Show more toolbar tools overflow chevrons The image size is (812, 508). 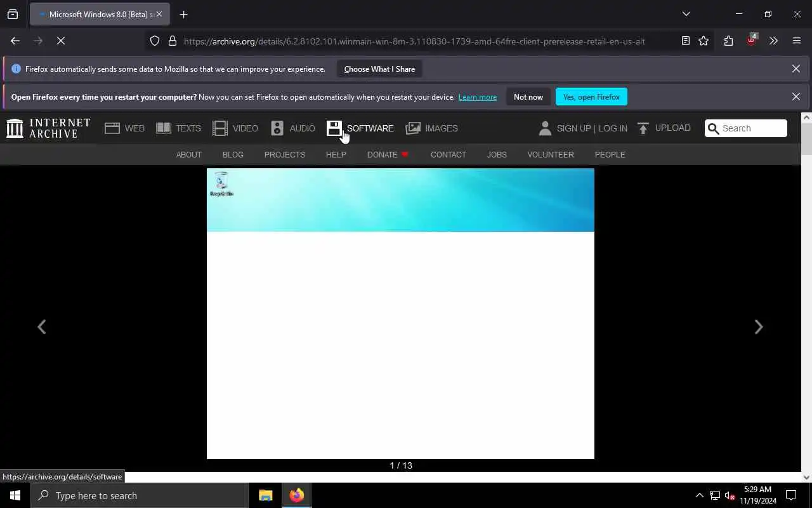(773, 41)
